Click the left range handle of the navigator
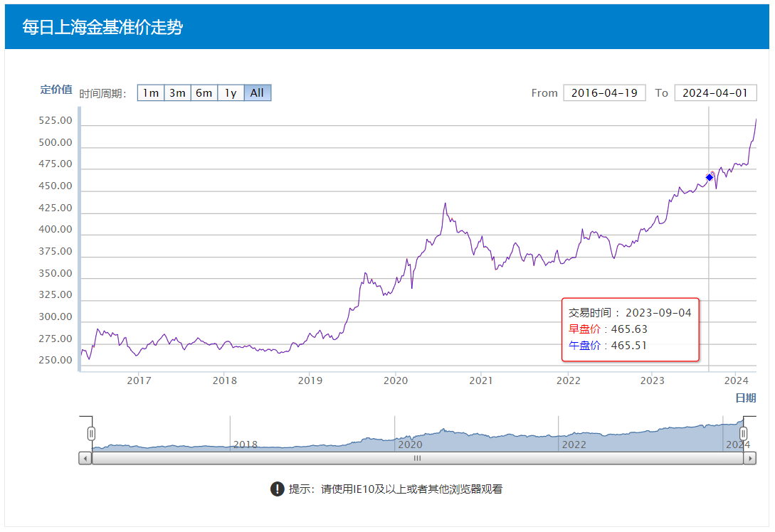The width and height of the screenshot is (775, 532). [91, 433]
